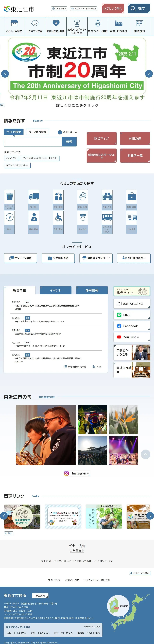Open the 市長室へようこそ banner

click(x=132, y=352)
